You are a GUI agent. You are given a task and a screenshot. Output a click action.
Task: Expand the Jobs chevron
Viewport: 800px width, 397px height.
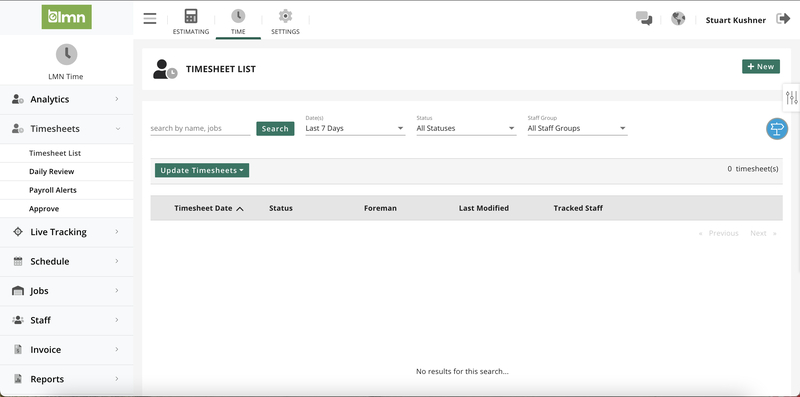tap(117, 291)
